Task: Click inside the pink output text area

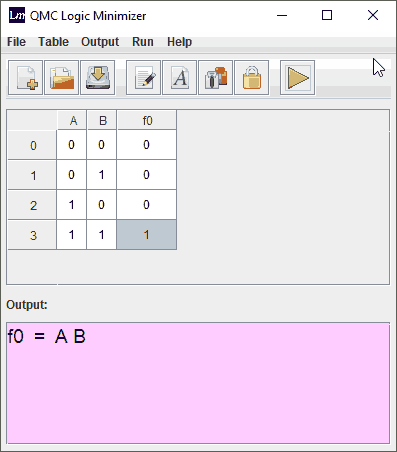Action: click(198, 383)
